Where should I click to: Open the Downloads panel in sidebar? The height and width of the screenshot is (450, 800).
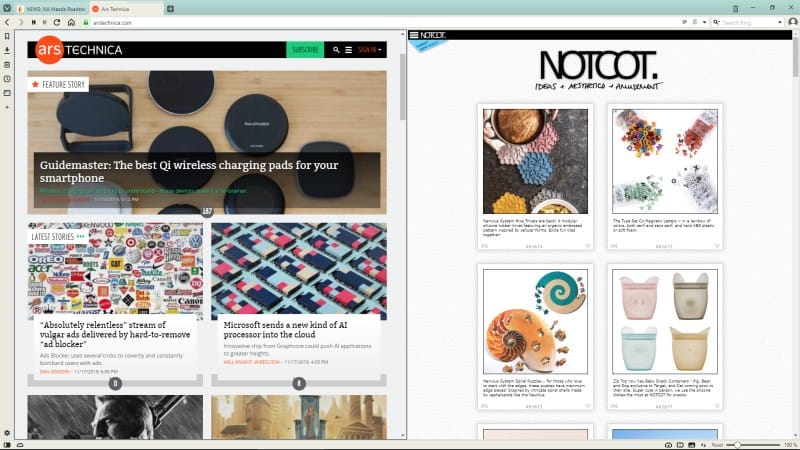pyautogui.click(x=7, y=51)
